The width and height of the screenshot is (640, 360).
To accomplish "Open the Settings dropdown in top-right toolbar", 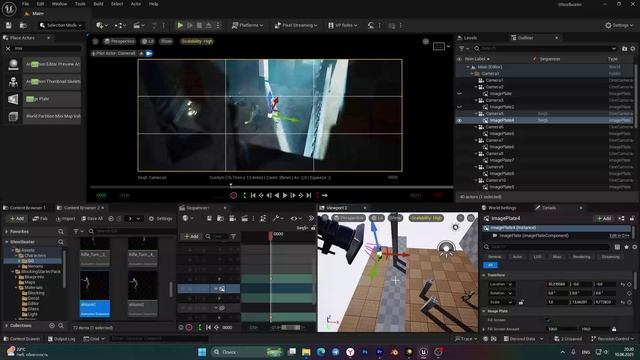I will pos(619,25).
